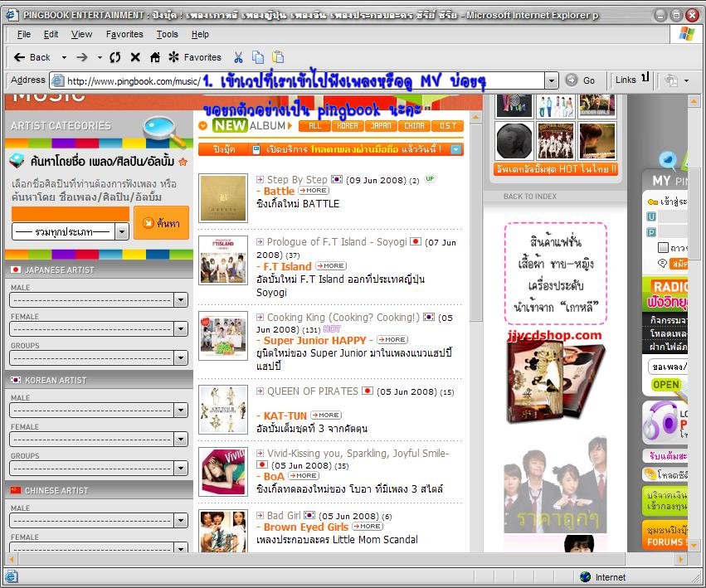Click the Copy icon in toolbar
The height and width of the screenshot is (588, 706).
[x=258, y=57]
